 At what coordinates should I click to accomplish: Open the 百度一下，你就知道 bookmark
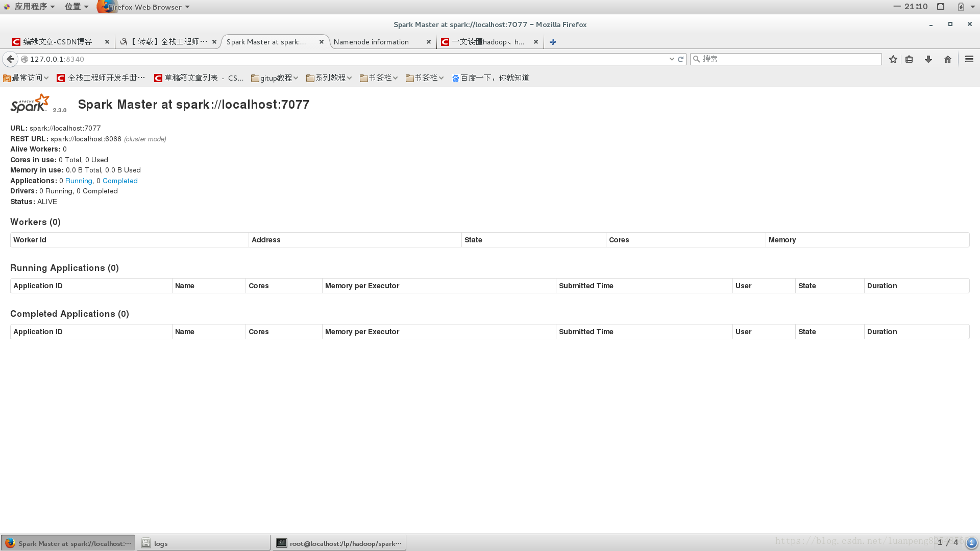point(491,78)
